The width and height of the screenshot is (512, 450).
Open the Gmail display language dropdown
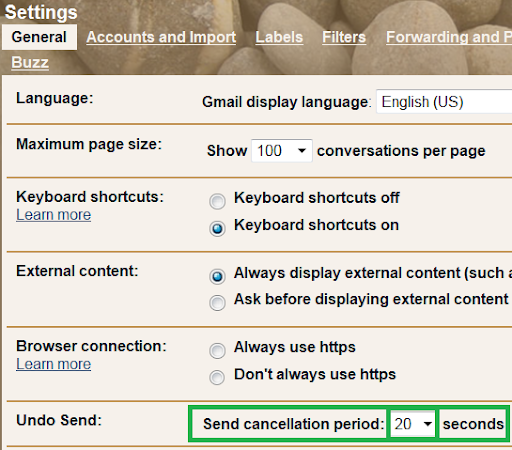(x=444, y=102)
